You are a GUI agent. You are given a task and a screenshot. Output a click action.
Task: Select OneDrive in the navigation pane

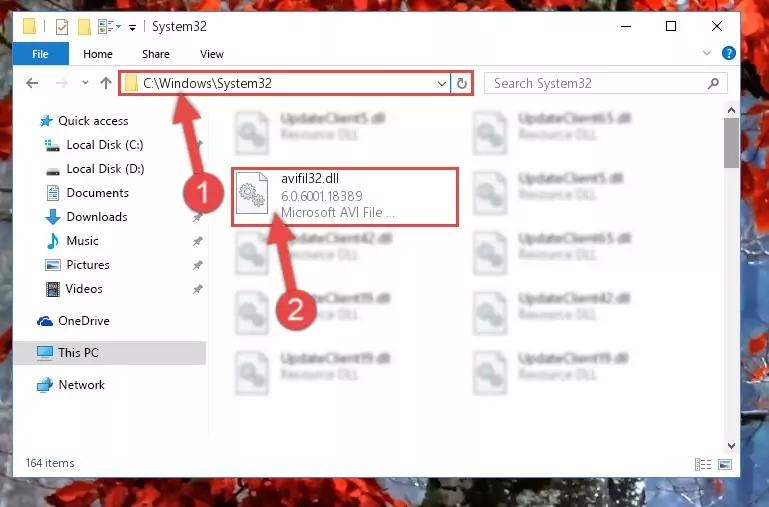[84, 321]
